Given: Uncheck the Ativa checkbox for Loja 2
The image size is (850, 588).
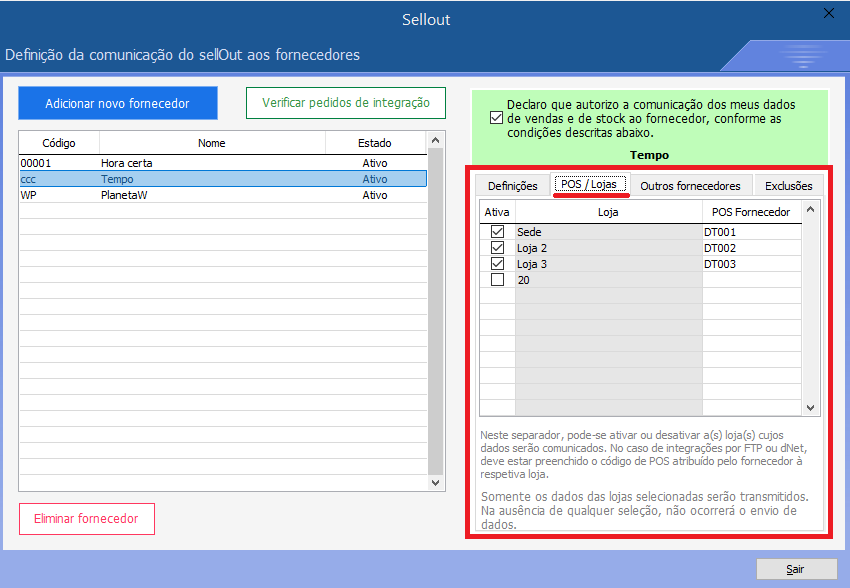Looking at the screenshot, I should click(497, 248).
